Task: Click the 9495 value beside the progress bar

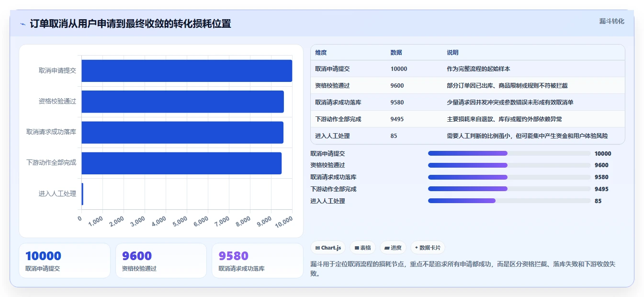Action: pos(601,189)
